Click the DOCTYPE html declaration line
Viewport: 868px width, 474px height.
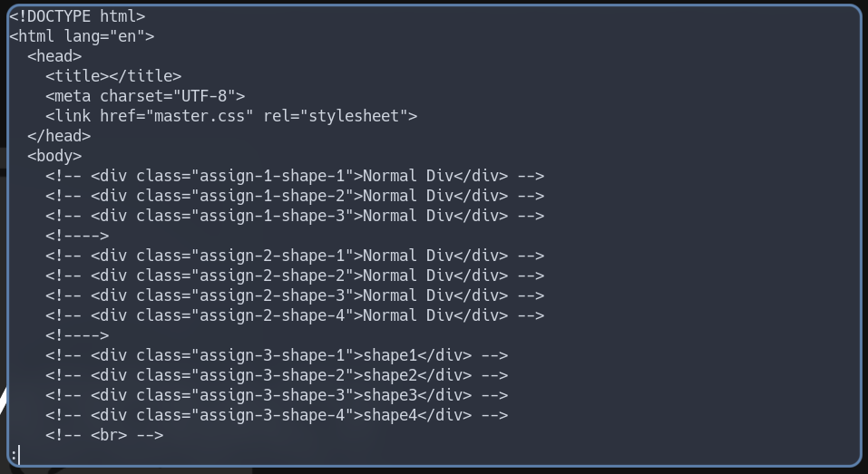click(x=77, y=16)
